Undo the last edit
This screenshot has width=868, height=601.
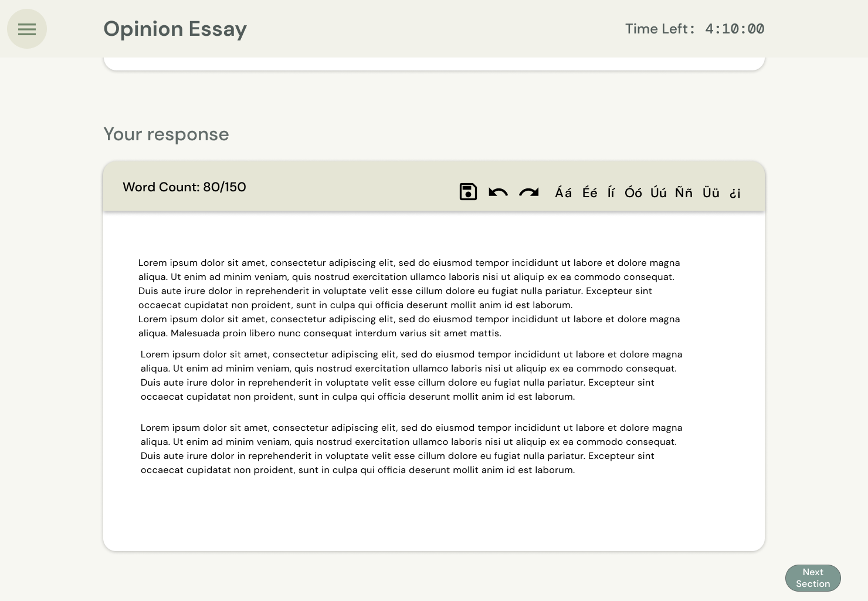(x=498, y=192)
